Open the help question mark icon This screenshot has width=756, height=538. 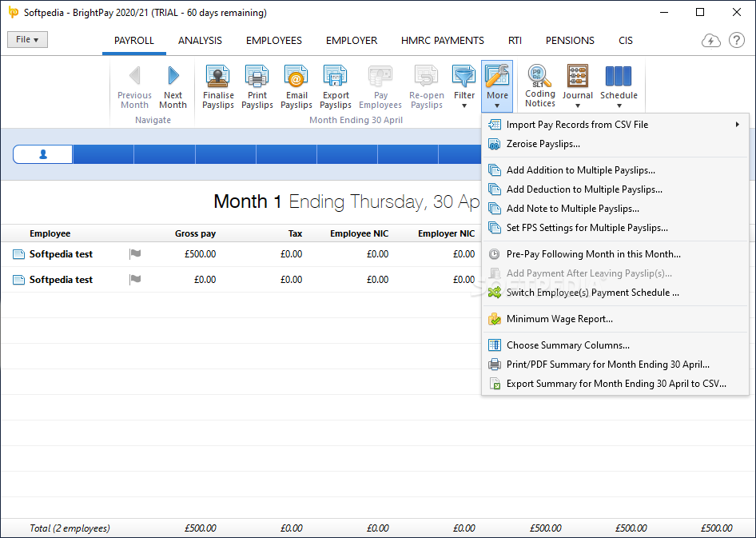(737, 40)
